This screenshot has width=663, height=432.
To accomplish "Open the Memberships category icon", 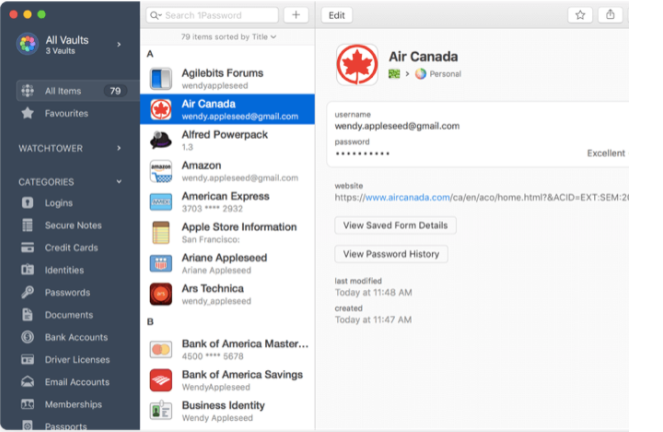I will coord(27,404).
